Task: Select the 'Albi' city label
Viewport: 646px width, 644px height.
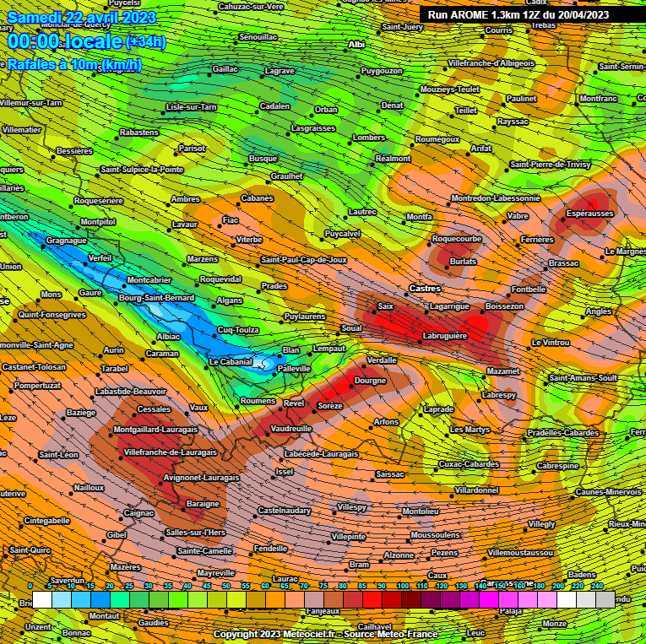Action: [357, 44]
